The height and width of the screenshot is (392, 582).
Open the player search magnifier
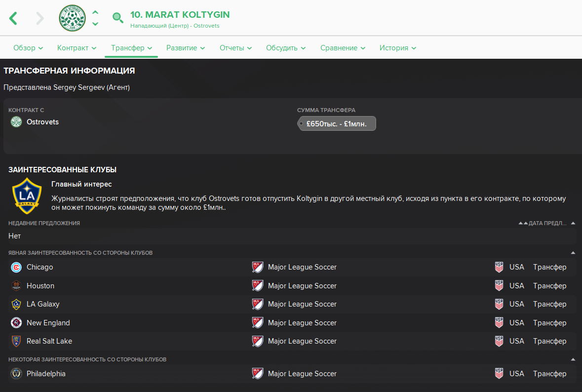[117, 17]
